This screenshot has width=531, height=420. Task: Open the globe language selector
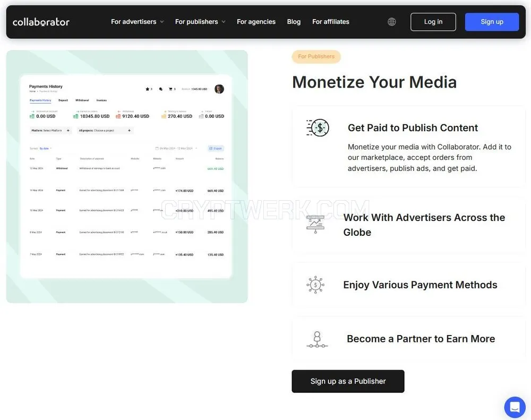[391, 22]
